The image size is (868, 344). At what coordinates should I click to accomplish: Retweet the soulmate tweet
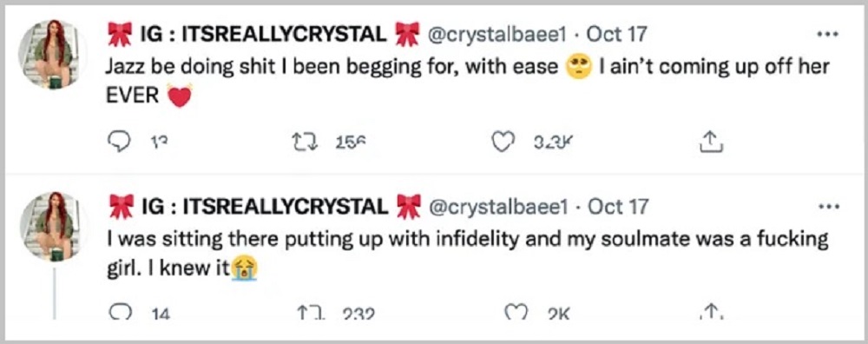pos(303,314)
